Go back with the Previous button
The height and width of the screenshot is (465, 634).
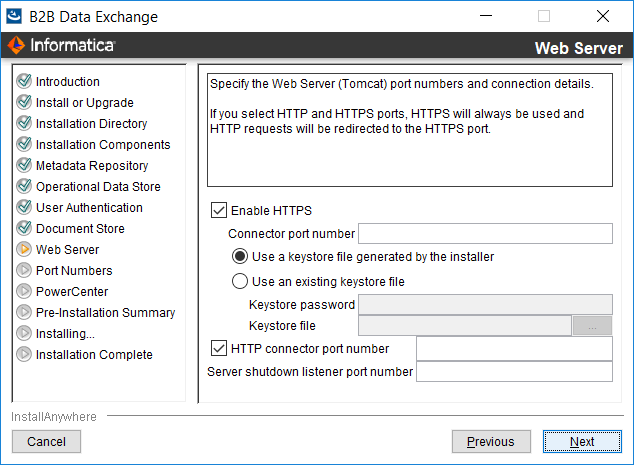click(491, 442)
